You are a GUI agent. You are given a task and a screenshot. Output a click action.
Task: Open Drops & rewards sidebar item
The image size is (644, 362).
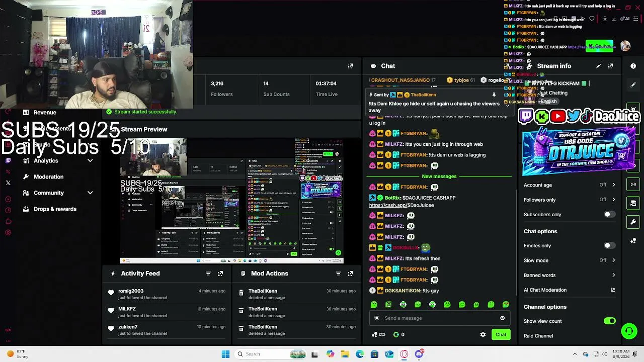pyautogui.click(x=55, y=209)
